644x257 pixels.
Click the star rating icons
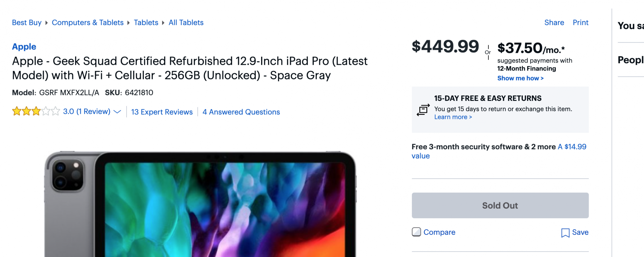(x=36, y=112)
